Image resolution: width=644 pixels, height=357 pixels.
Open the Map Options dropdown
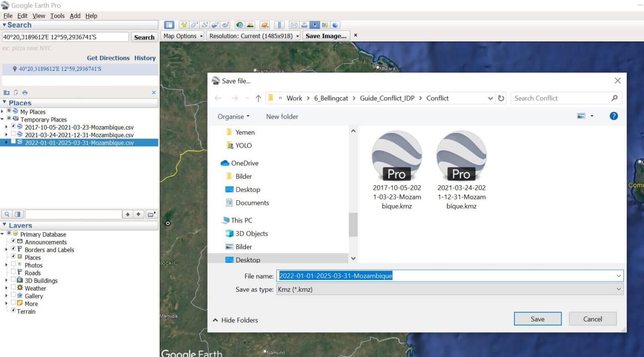183,36
